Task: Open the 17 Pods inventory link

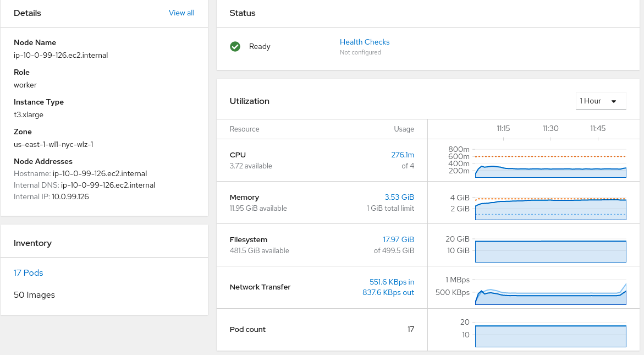Action: (29, 272)
